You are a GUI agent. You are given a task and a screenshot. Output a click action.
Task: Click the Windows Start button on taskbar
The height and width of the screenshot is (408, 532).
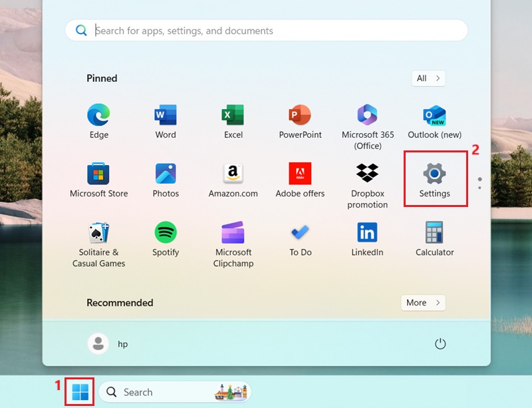click(x=80, y=392)
